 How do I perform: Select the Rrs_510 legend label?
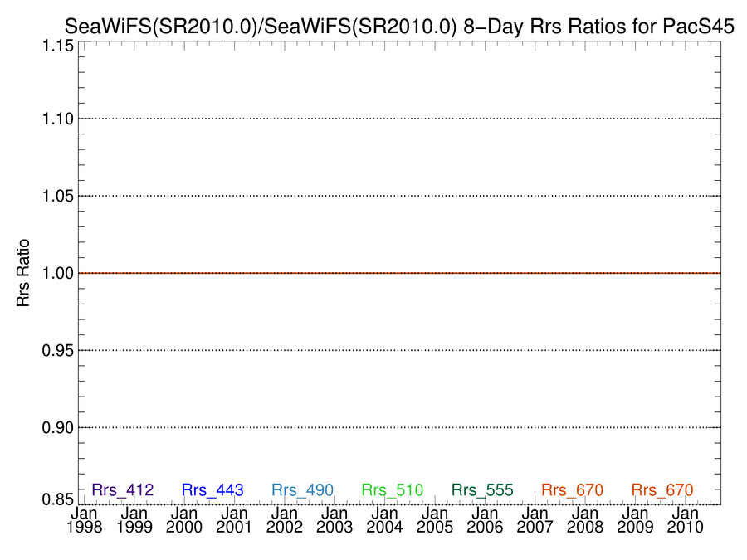point(392,489)
